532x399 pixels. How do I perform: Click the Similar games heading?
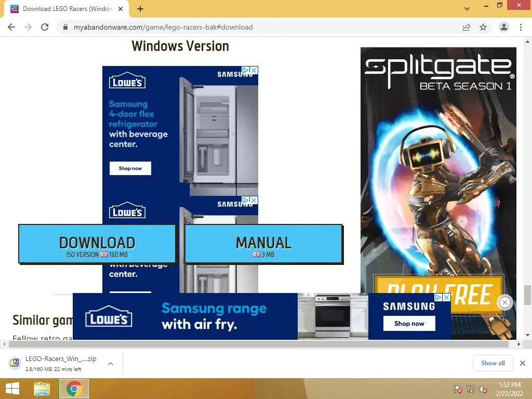[x=43, y=320]
